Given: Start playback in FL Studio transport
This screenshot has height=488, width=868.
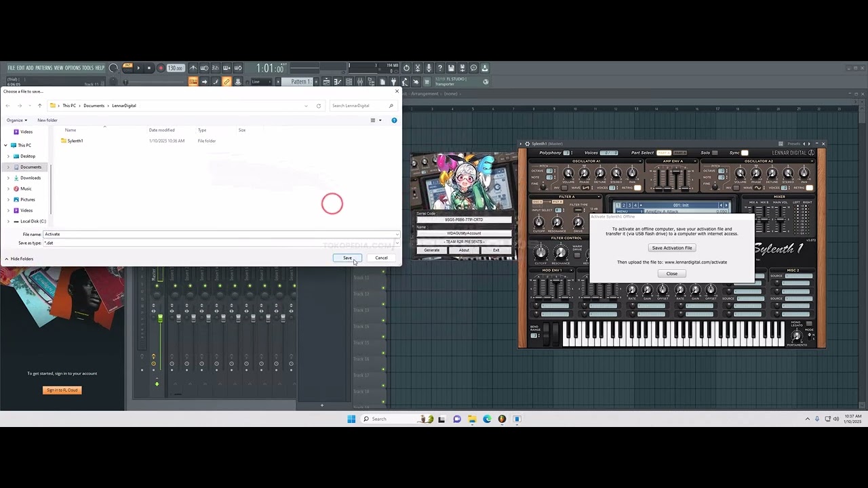Looking at the screenshot, I should tap(138, 68).
